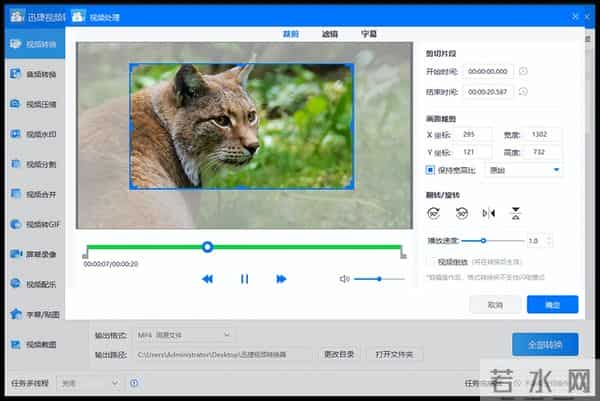Open 视频转GIF tool in sidebar

click(x=34, y=224)
